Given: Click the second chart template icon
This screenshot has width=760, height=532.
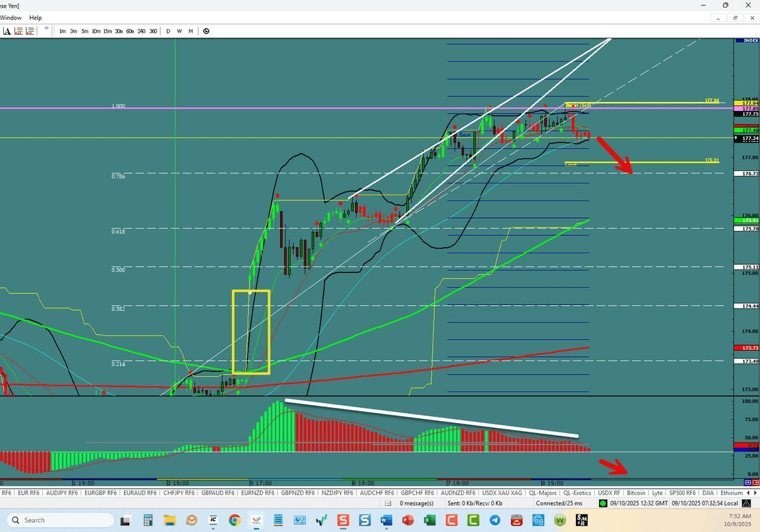Looking at the screenshot, I should (x=29, y=30).
